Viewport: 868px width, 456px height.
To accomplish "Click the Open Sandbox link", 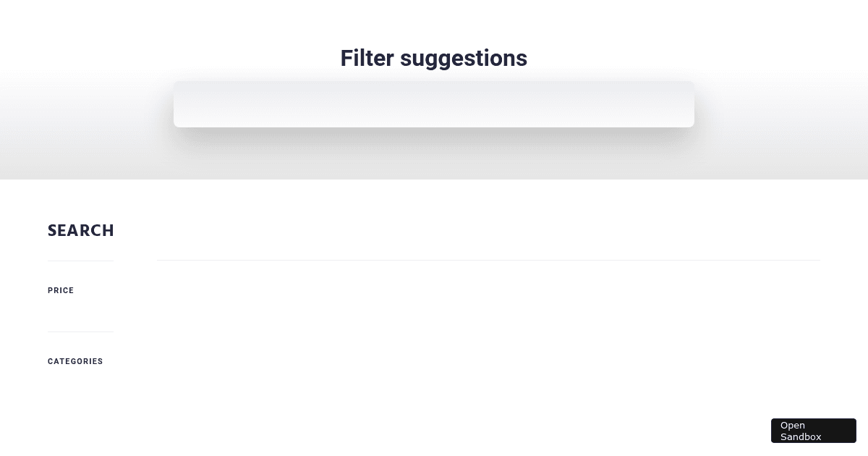I will click(x=814, y=431).
